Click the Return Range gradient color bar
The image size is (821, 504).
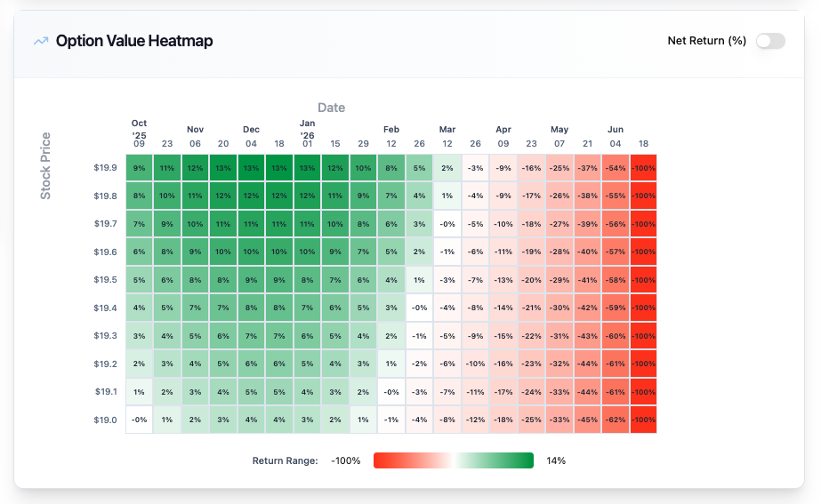click(453, 460)
